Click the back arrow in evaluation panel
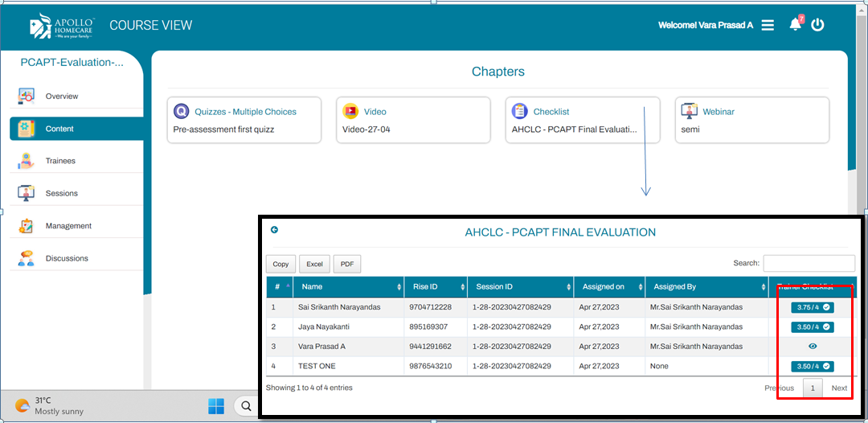The width and height of the screenshot is (868, 423). coord(274,230)
